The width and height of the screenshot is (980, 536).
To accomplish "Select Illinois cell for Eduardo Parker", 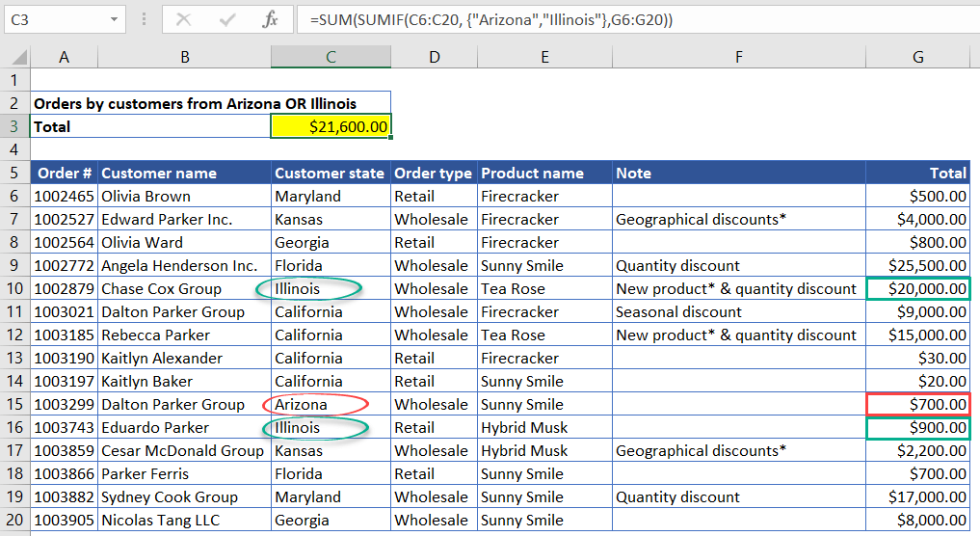I will pos(331,428).
